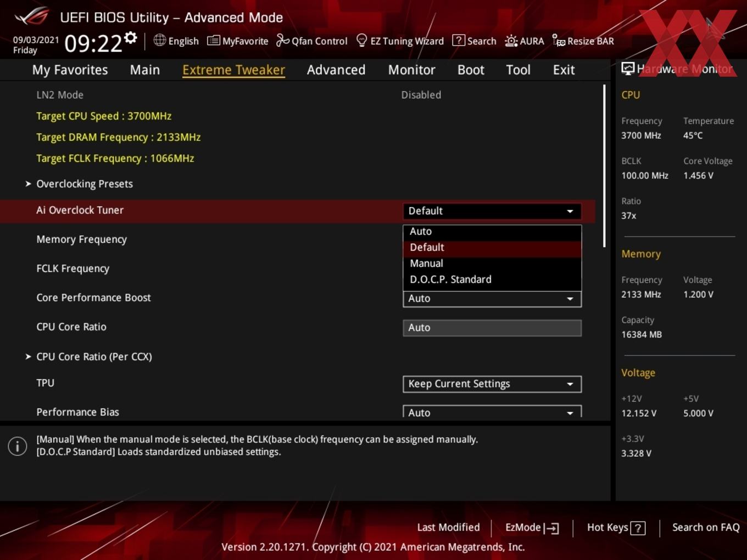Click the Hardware Monitor screen icon
747x560 pixels.
point(628,68)
